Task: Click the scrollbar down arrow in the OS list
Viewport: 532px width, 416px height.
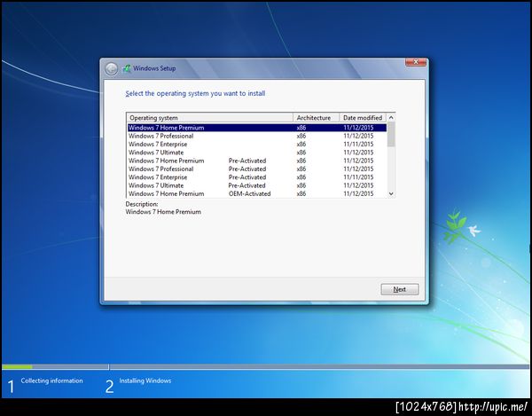Action: click(x=391, y=193)
